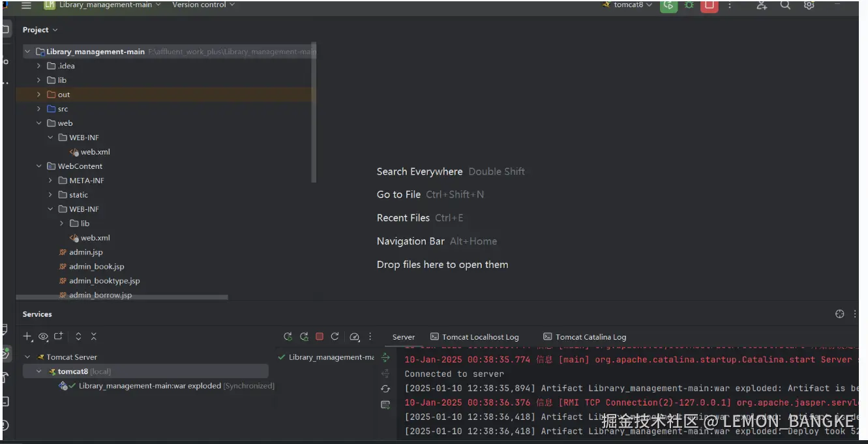This screenshot has height=444, width=868.
Task: Expand the out folder
Action: pos(38,95)
